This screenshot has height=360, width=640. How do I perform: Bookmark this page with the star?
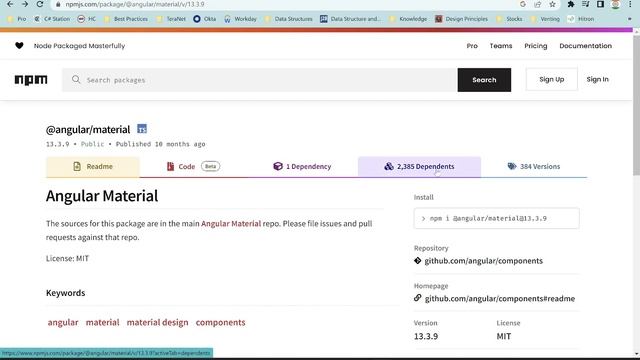552,4
